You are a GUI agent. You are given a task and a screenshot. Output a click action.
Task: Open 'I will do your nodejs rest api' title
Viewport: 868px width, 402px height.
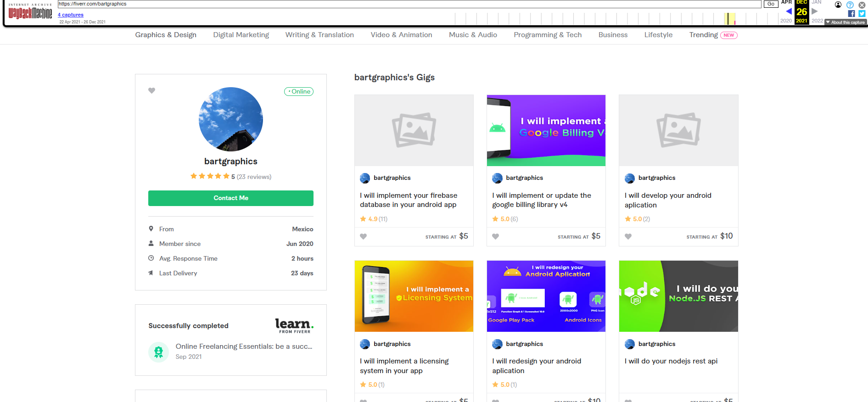click(671, 361)
